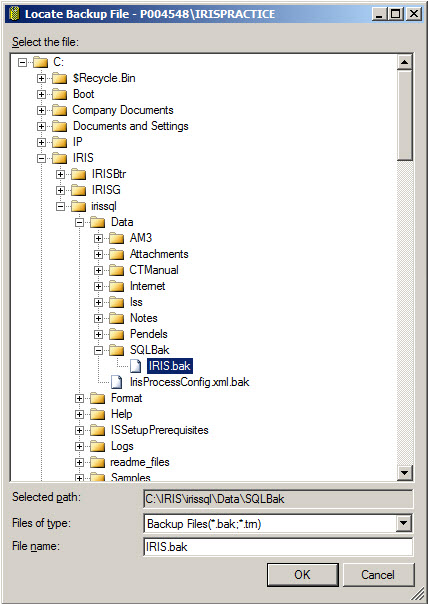Click the Attachments folder icon
Screen dimensions: 428x604
point(116,254)
